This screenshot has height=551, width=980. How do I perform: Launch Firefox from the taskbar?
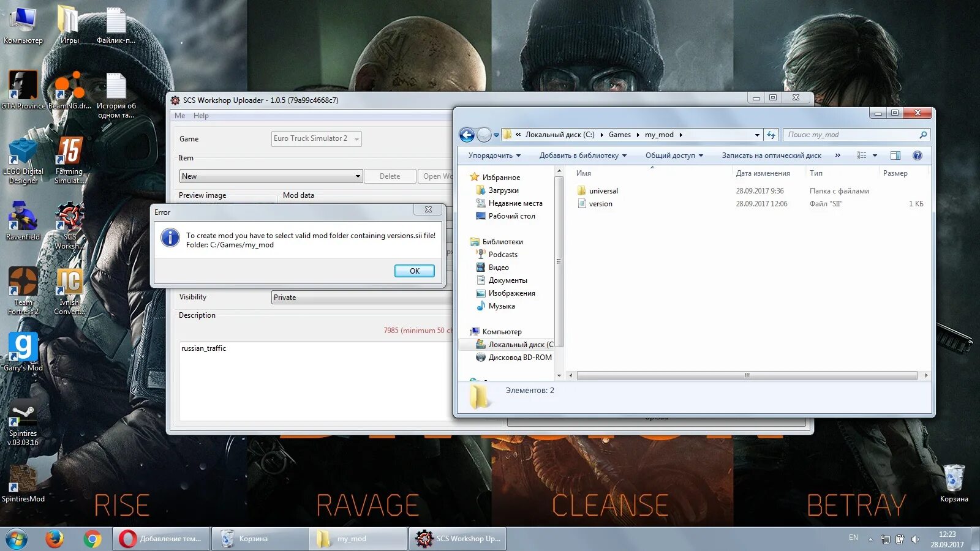(x=55, y=539)
